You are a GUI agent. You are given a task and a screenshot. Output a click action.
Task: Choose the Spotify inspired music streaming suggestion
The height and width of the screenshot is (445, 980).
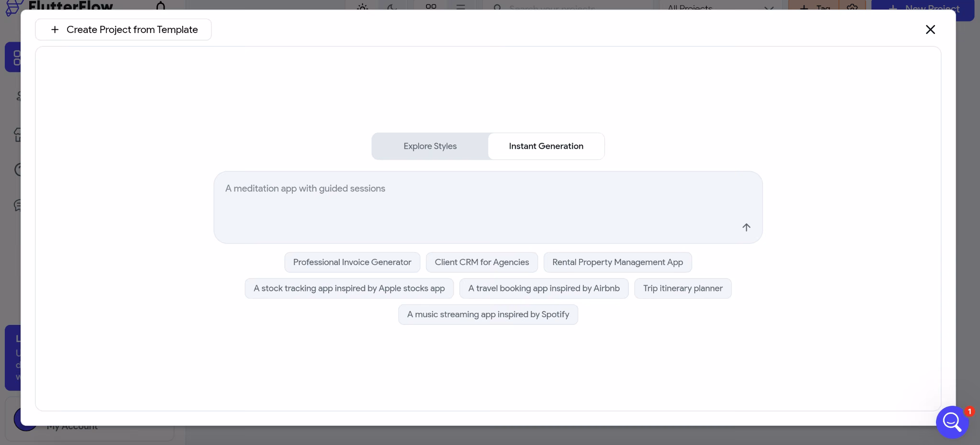pos(488,314)
